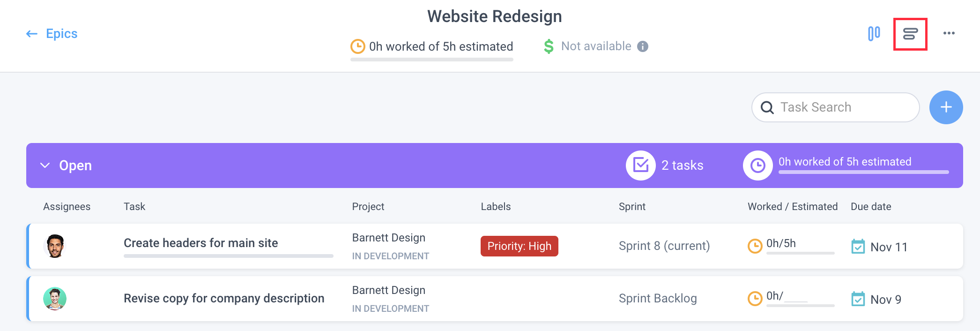Switch to board view icon
The width and height of the screenshot is (980, 331).
(874, 34)
